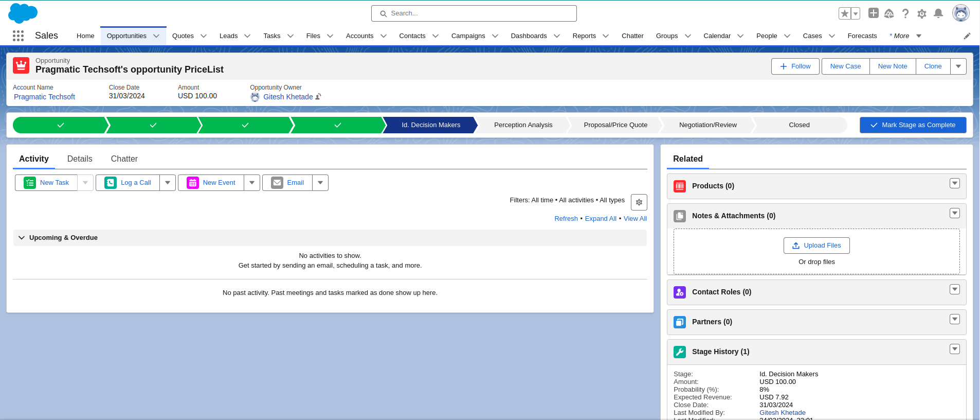The image size is (980, 420).
Task: Click the Refresh activity link
Action: click(x=566, y=219)
